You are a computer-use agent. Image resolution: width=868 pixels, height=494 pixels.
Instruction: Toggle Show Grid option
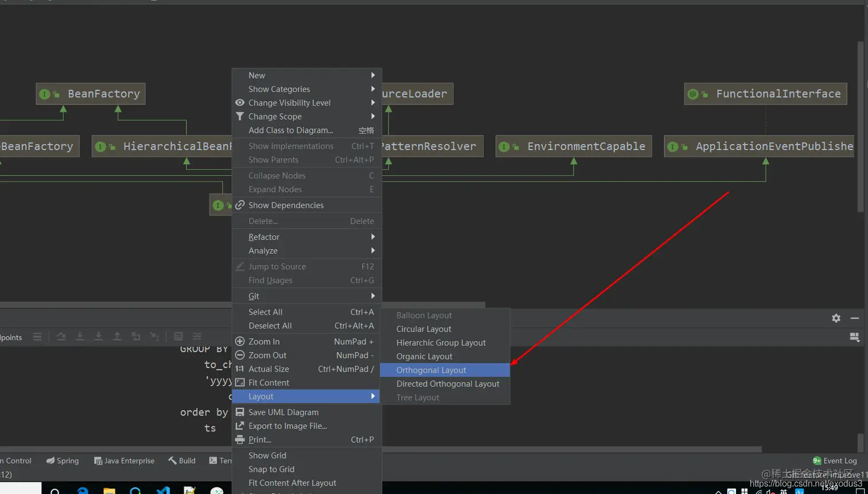pos(307,455)
